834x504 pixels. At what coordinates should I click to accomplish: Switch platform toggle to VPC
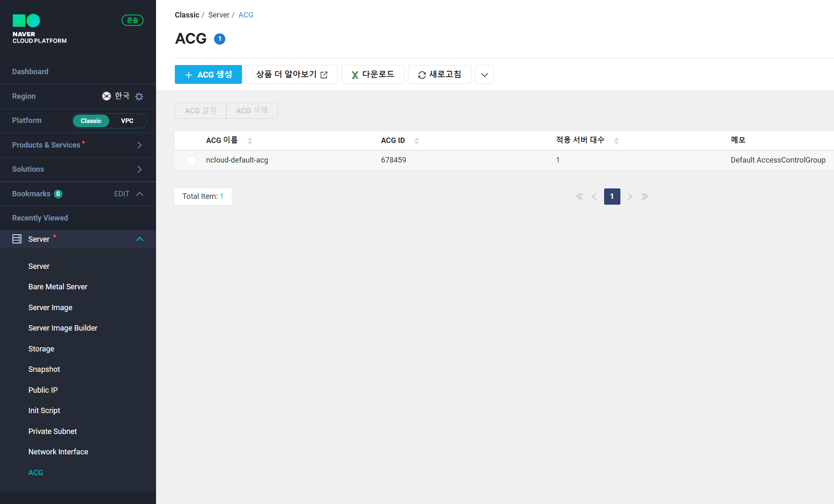[127, 121]
